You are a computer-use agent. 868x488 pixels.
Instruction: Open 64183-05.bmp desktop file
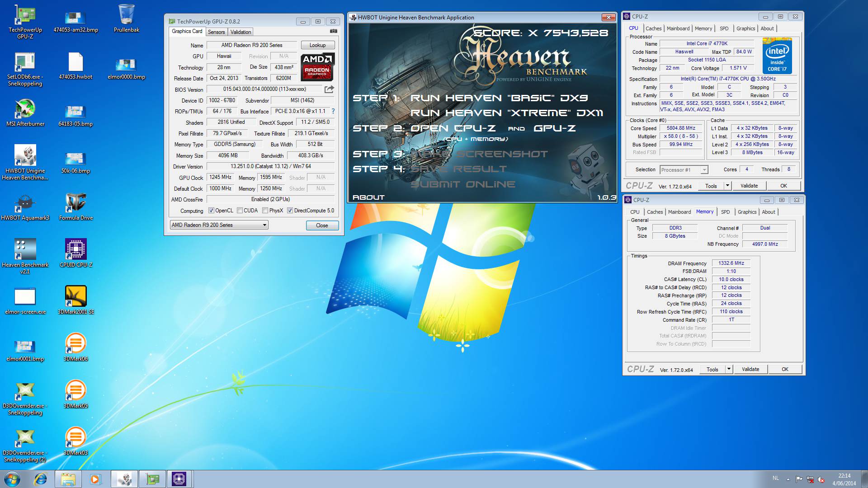click(x=75, y=115)
